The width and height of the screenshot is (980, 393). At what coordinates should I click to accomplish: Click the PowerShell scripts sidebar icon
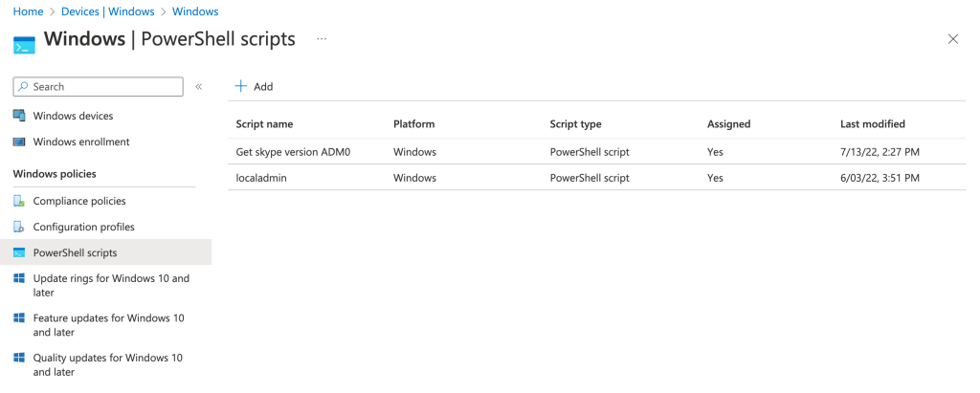click(x=19, y=252)
